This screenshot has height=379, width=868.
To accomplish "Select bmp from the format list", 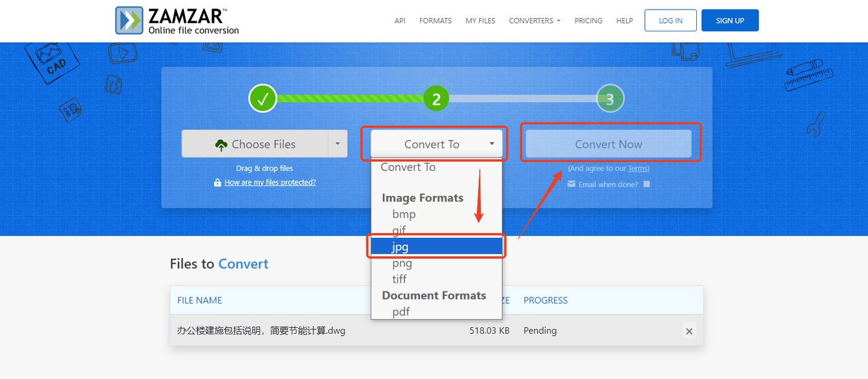I will (x=436, y=214).
